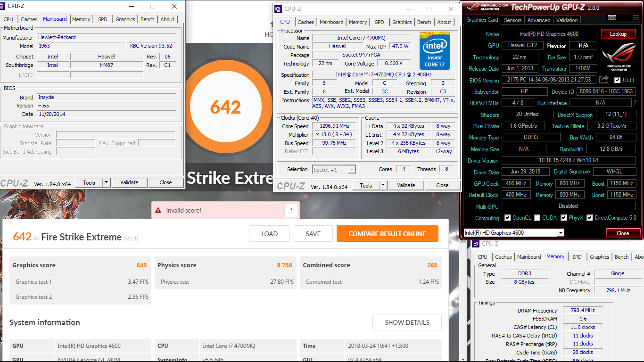The image size is (644, 362).
Task: Click the Close button in CPU-Z Processor window
Action: 442,185
